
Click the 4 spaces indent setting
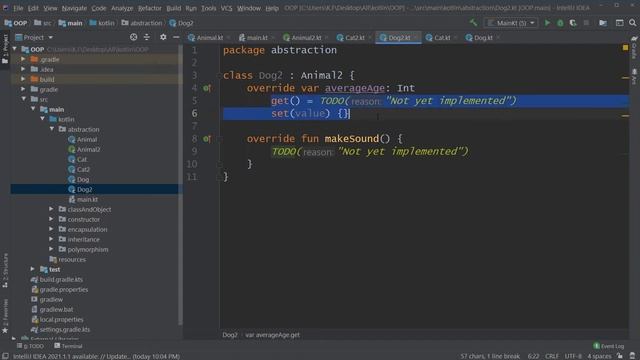point(599,356)
